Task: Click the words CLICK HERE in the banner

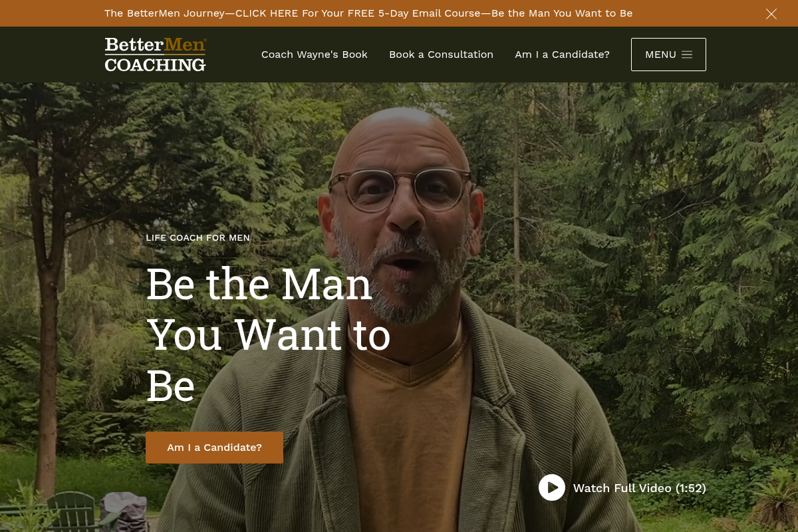Action: 267,13
